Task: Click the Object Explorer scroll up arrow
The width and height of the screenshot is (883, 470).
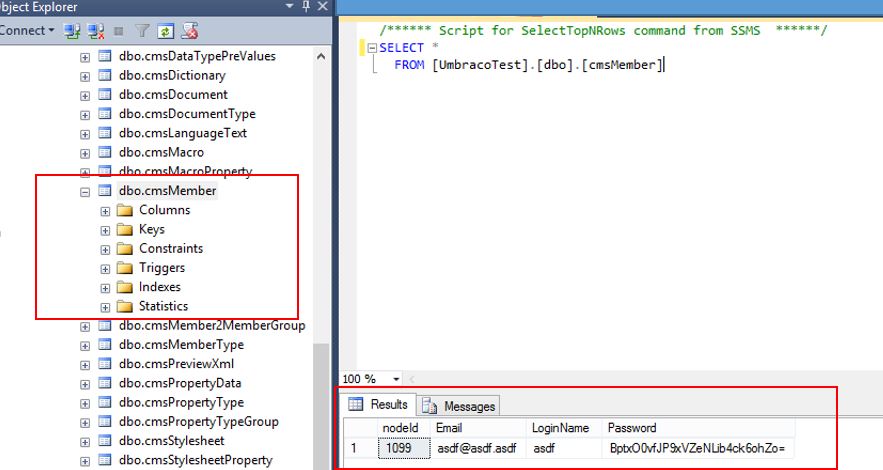Action: tap(321, 56)
